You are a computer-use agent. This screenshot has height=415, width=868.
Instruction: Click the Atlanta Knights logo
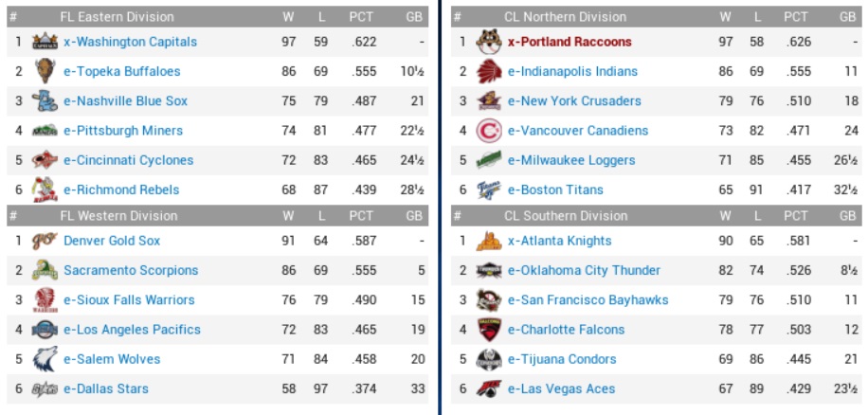tap(488, 241)
